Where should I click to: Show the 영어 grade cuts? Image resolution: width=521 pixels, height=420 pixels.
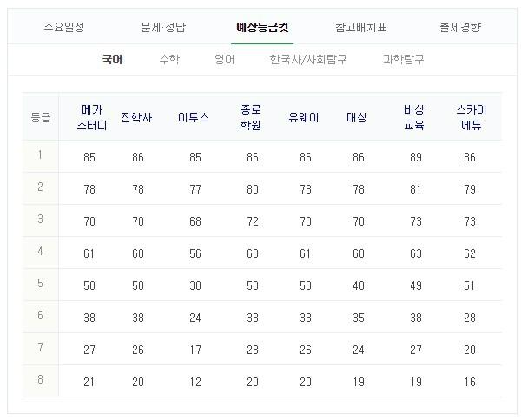[224, 60]
